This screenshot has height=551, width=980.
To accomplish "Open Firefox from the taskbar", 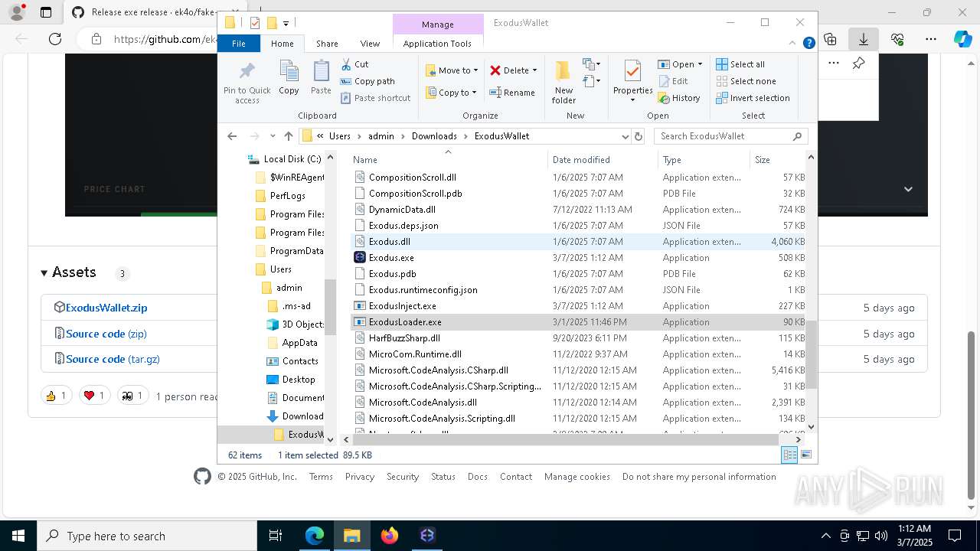I will pyautogui.click(x=390, y=536).
